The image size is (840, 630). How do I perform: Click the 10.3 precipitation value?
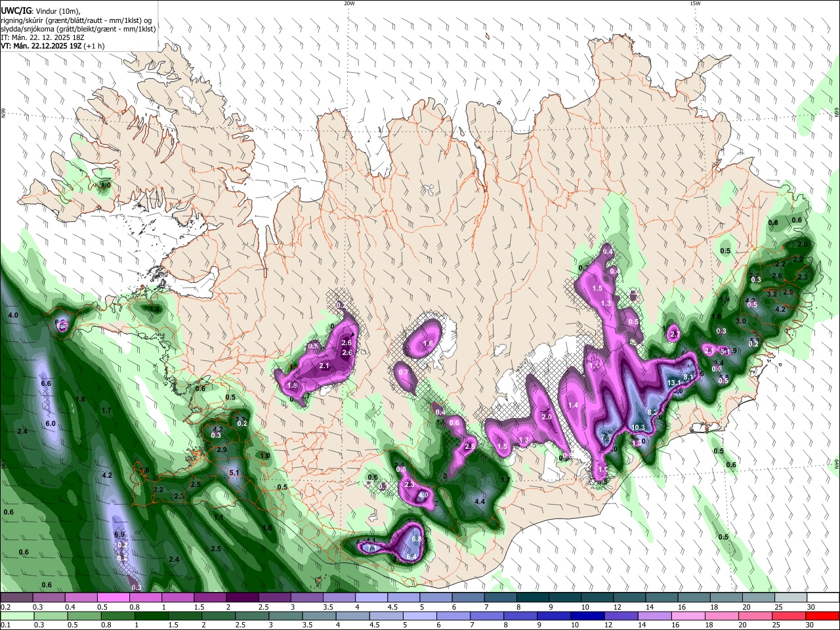638,427
